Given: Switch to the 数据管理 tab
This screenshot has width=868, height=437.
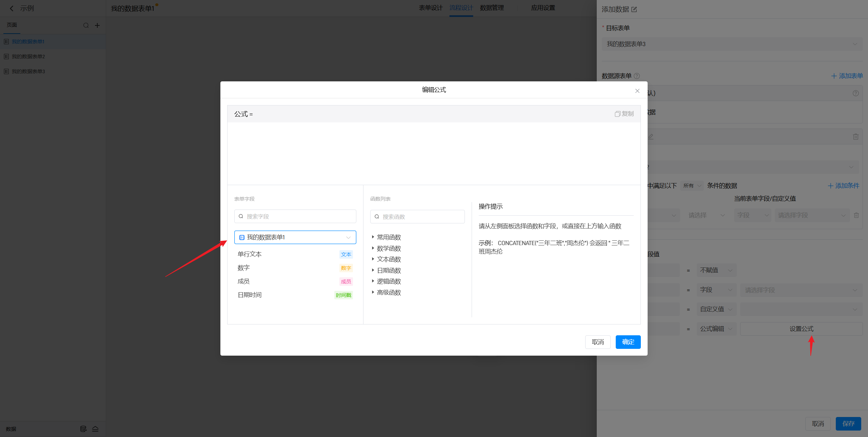Looking at the screenshot, I should click(492, 8).
